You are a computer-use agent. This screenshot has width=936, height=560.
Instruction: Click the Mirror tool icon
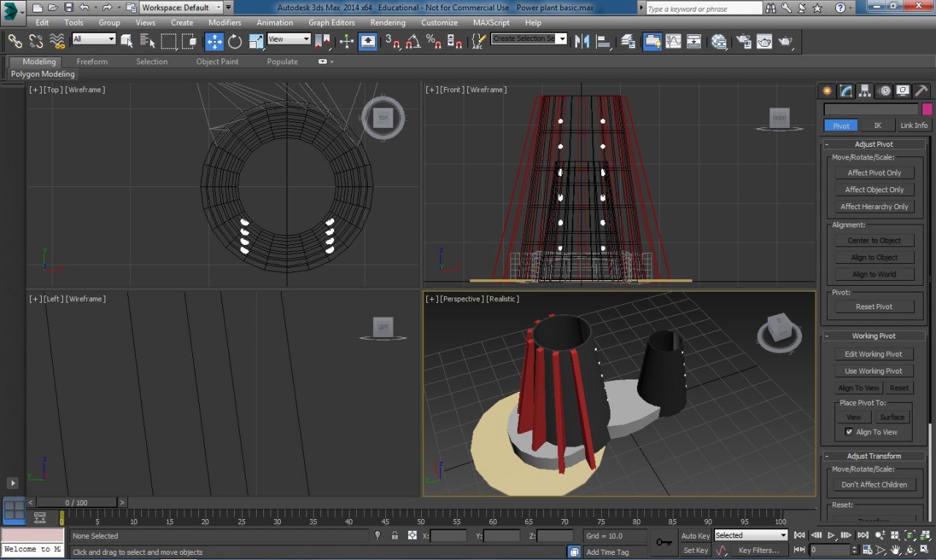pos(582,42)
